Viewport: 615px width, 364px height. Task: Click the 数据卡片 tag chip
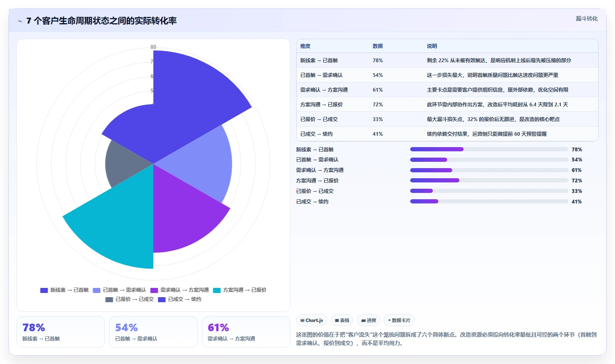tap(399, 320)
